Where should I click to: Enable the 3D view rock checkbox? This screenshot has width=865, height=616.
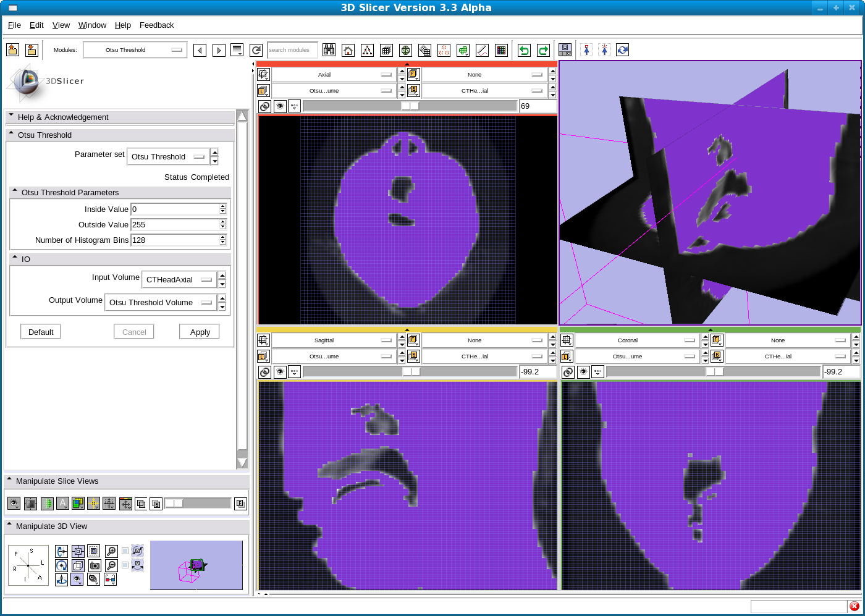(125, 565)
